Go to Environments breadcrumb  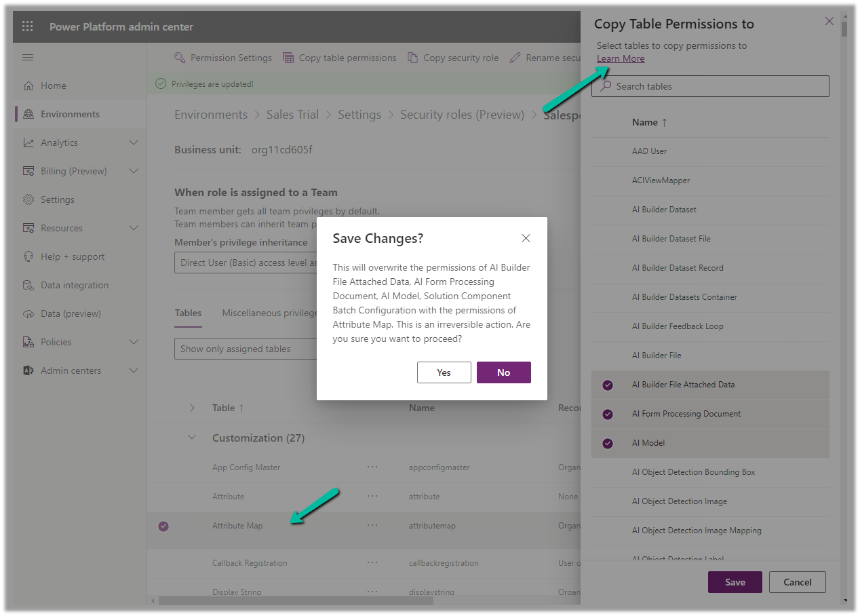pyautogui.click(x=211, y=115)
